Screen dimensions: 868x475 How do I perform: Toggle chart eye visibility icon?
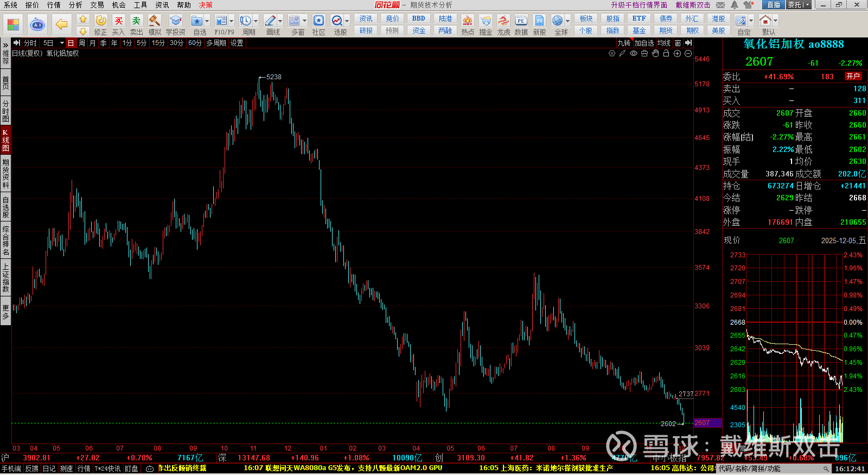[634, 53]
